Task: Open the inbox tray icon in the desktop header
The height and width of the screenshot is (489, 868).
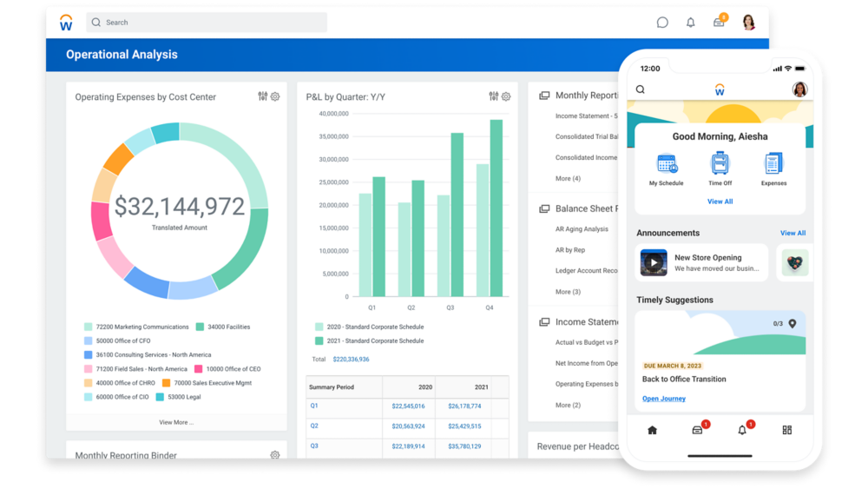Action: click(719, 23)
